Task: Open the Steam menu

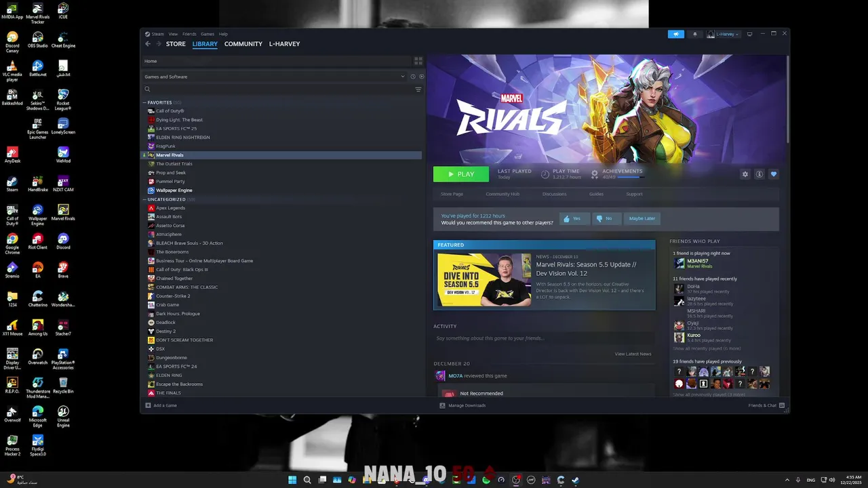Action: coord(157,34)
